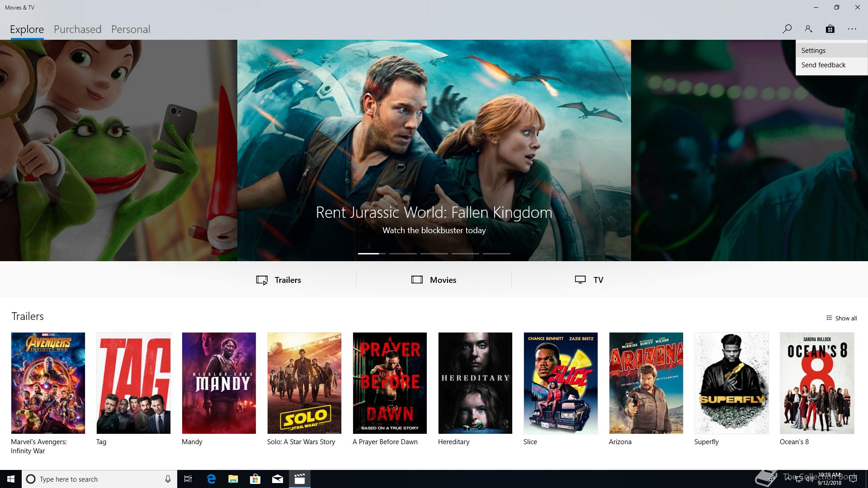Open the Store shopping bag icon

[x=830, y=29]
